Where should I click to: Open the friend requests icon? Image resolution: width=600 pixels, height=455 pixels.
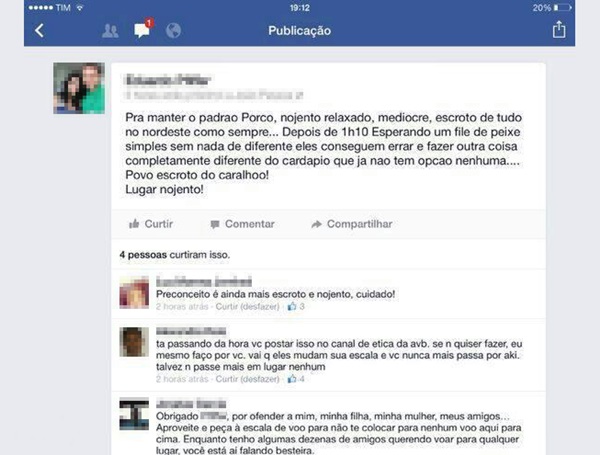coord(110,31)
